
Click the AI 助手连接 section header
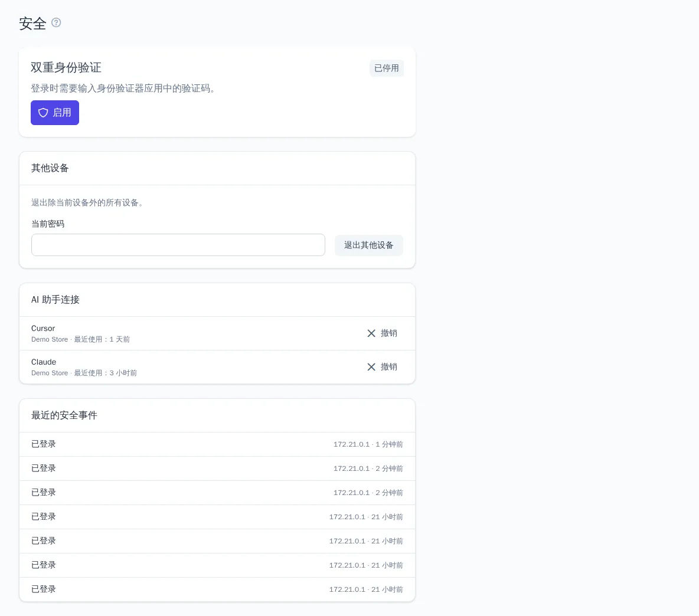point(55,300)
